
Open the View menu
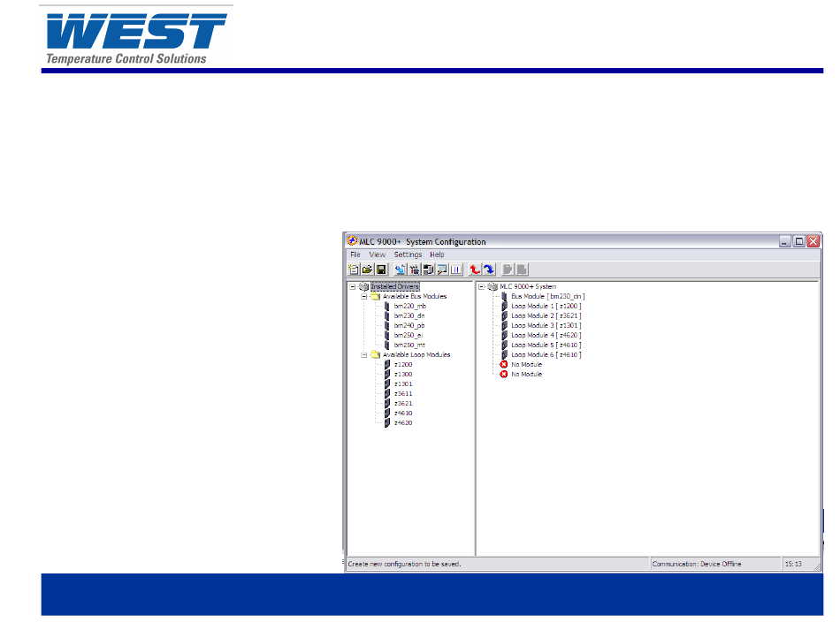pos(378,254)
